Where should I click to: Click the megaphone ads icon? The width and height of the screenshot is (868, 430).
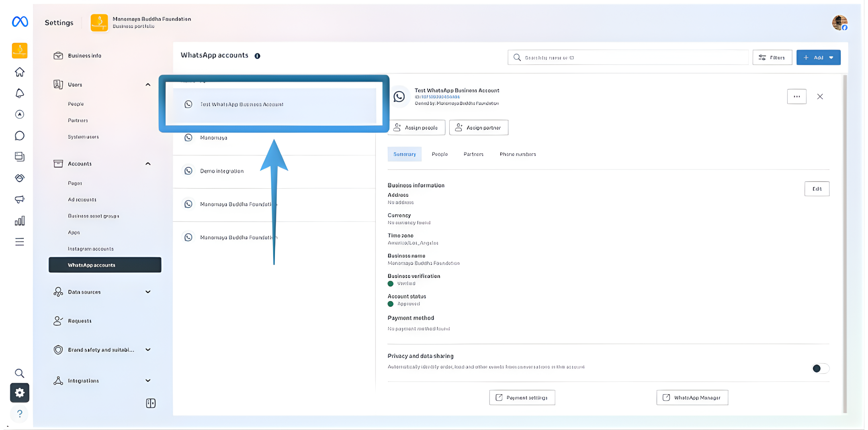(20, 200)
